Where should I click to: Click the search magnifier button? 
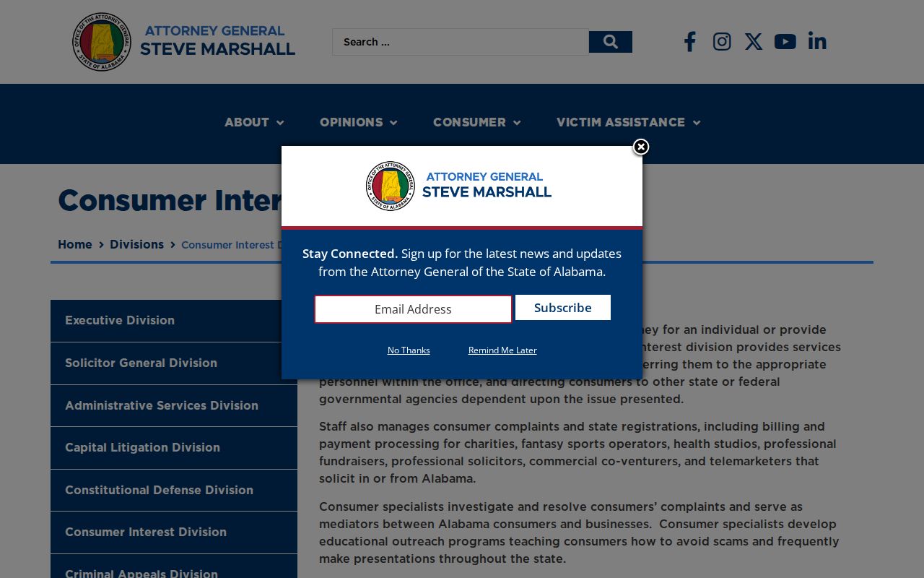[610, 42]
